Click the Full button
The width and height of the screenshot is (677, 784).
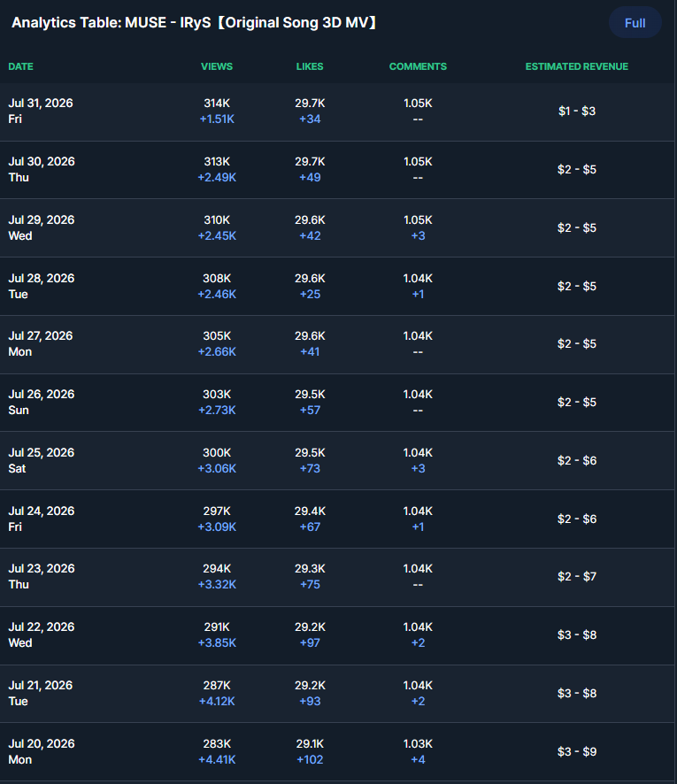pyautogui.click(x=635, y=23)
